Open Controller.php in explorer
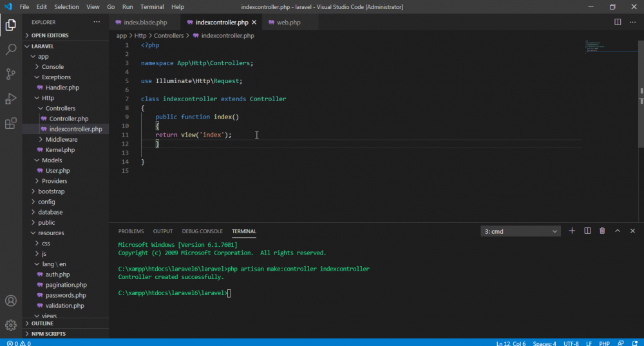The height and width of the screenshot is (346, 644). click(x=66, y=119)
